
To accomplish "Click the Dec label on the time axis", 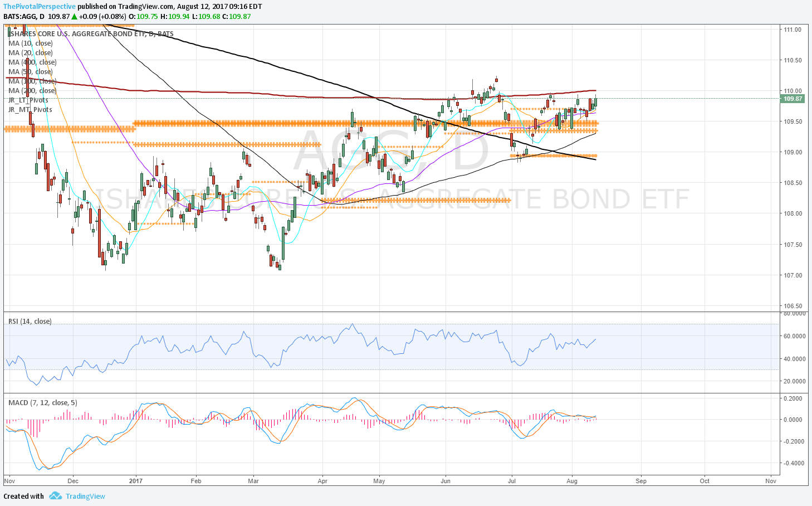I will (73, 481).
